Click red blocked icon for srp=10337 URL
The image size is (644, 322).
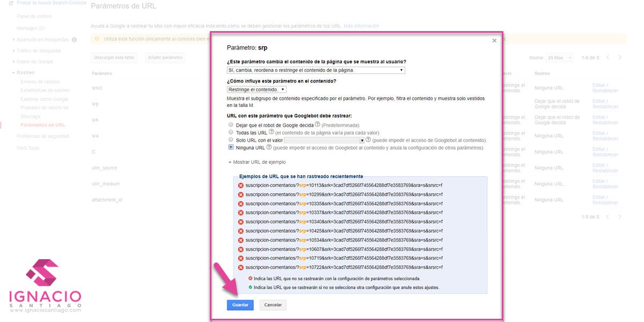pyautogui.click(x=241, y=213)
